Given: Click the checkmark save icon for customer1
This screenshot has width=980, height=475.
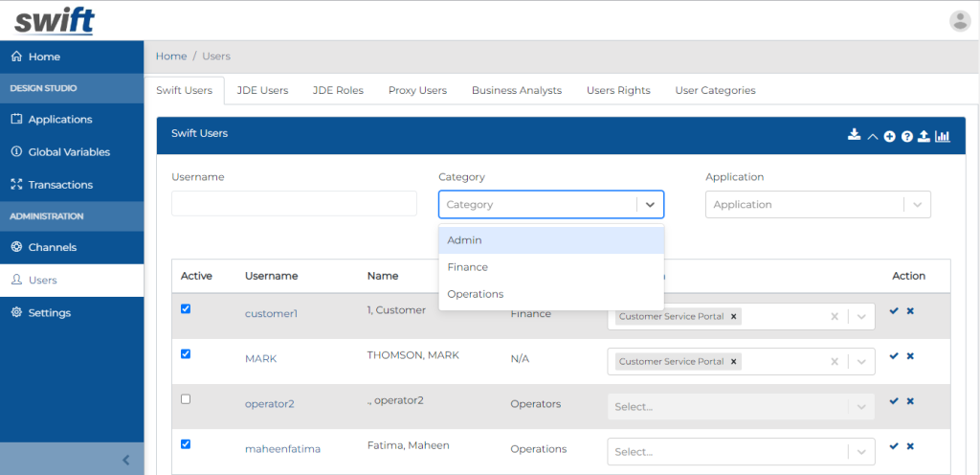Looking at the screenshot, I should (x=894, y=311).
